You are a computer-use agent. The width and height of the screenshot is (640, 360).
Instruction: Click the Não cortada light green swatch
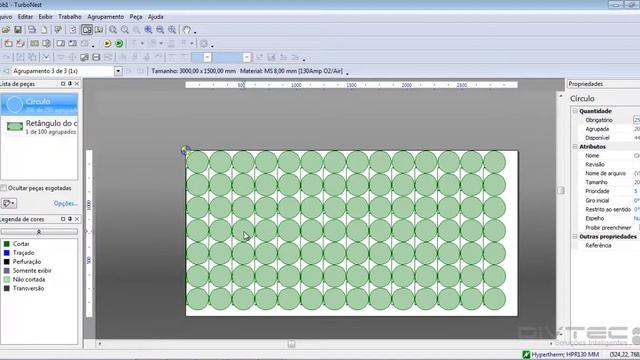(7, 280)
